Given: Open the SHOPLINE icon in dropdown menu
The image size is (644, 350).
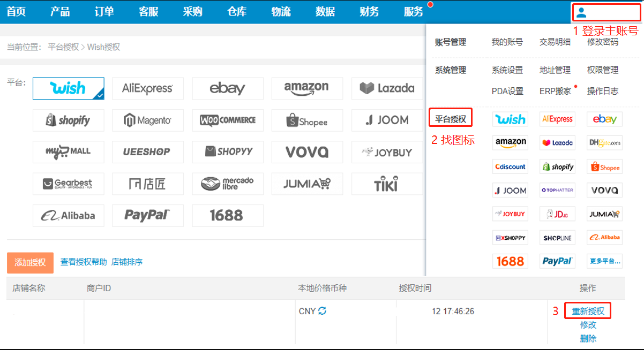Looking at the screenshot, I should click(557, 237).
